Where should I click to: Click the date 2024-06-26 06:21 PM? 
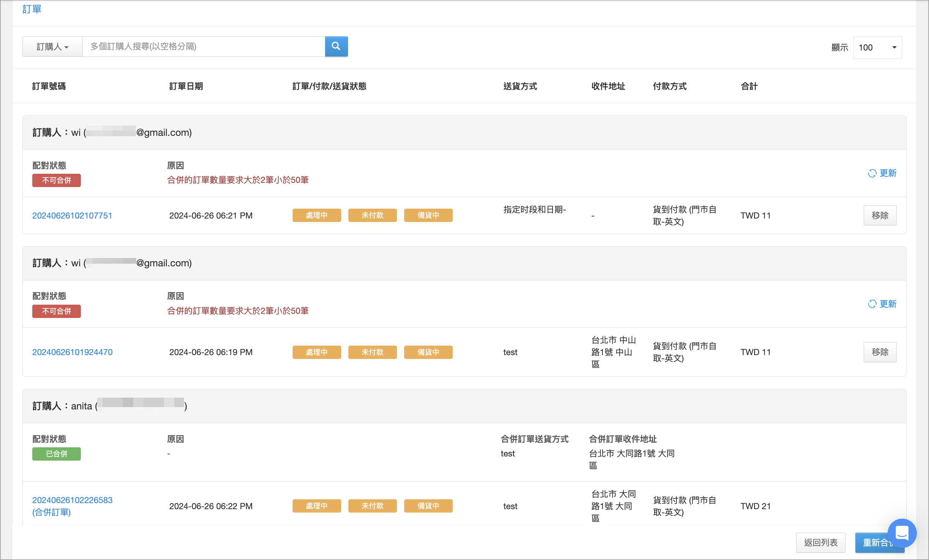pos(211,216)
